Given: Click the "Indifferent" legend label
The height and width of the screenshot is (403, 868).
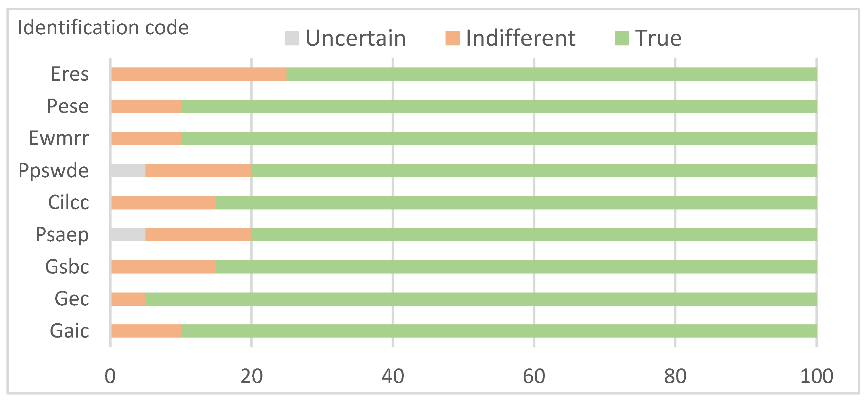Looking at the screenshot, I should pyautogui.click(x=520, y=38).
